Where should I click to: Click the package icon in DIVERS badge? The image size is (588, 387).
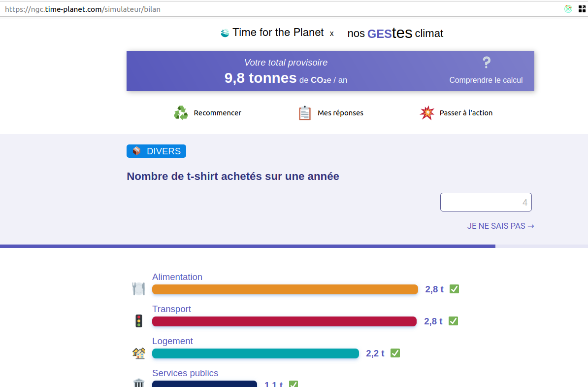[x=136, y=151]
